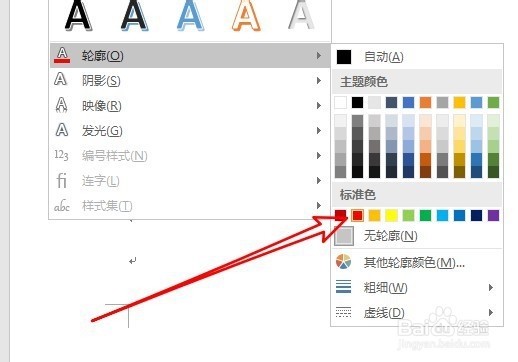Open More Outline Colors (其他轮廓颜色)

[417, 262]
